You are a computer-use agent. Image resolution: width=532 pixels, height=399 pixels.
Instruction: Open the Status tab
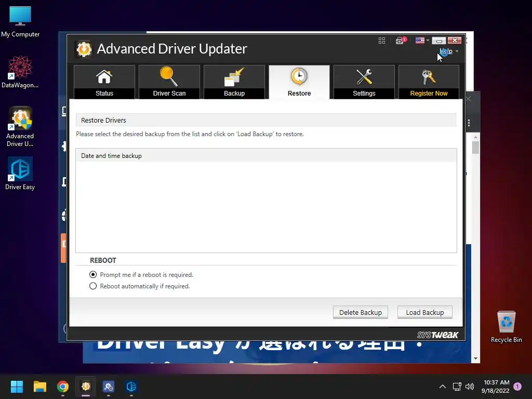click(x=104, y=82)
